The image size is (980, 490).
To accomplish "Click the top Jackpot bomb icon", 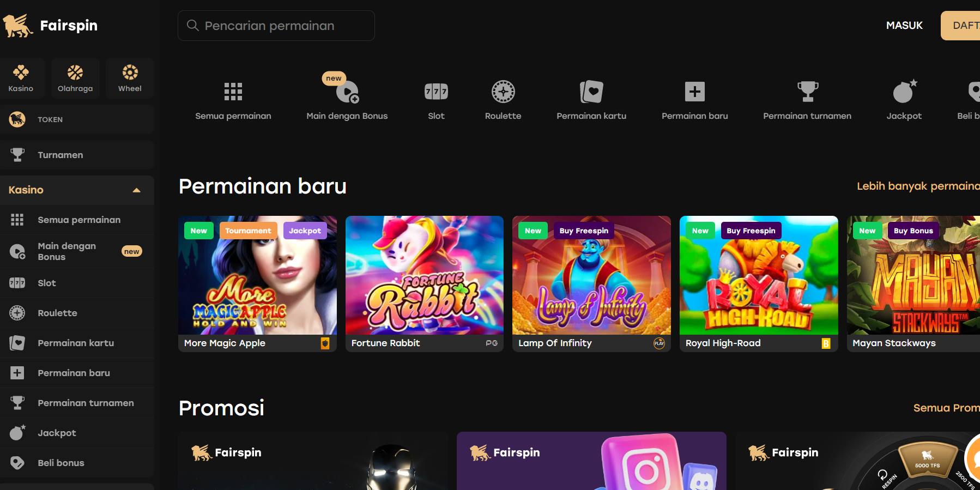I will [x=905, y=91].
